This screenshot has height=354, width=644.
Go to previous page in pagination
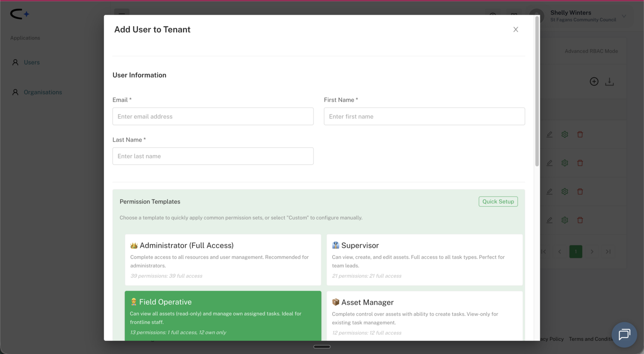tap(560, 252)
